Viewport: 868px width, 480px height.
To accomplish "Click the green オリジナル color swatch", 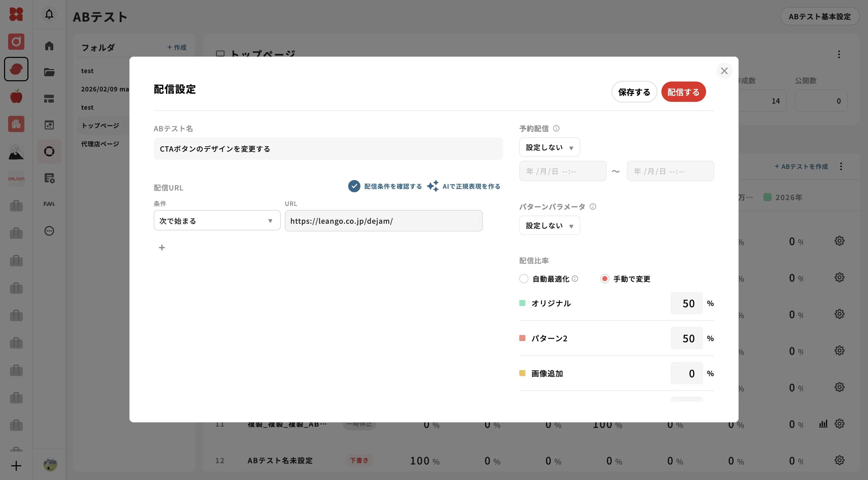I will 522,303.
